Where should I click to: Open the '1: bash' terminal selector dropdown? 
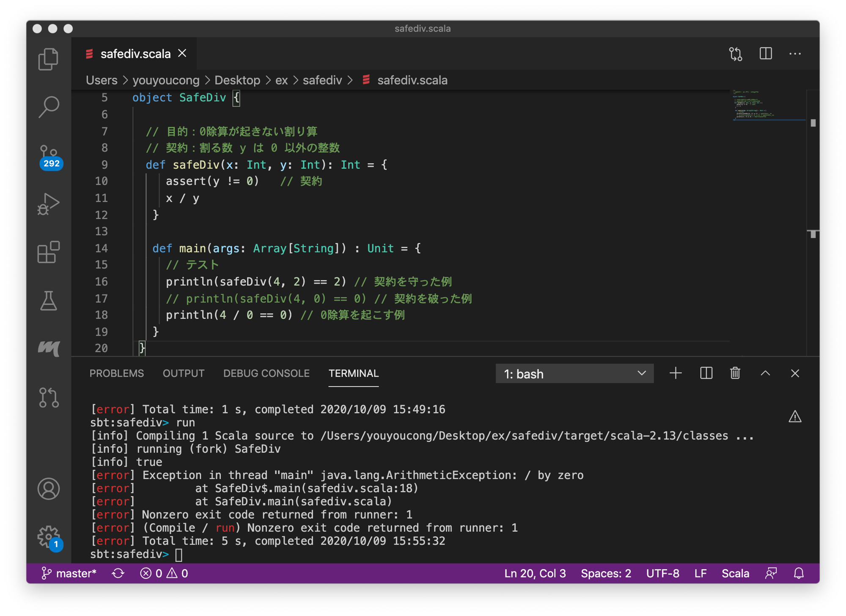[574, 374]
